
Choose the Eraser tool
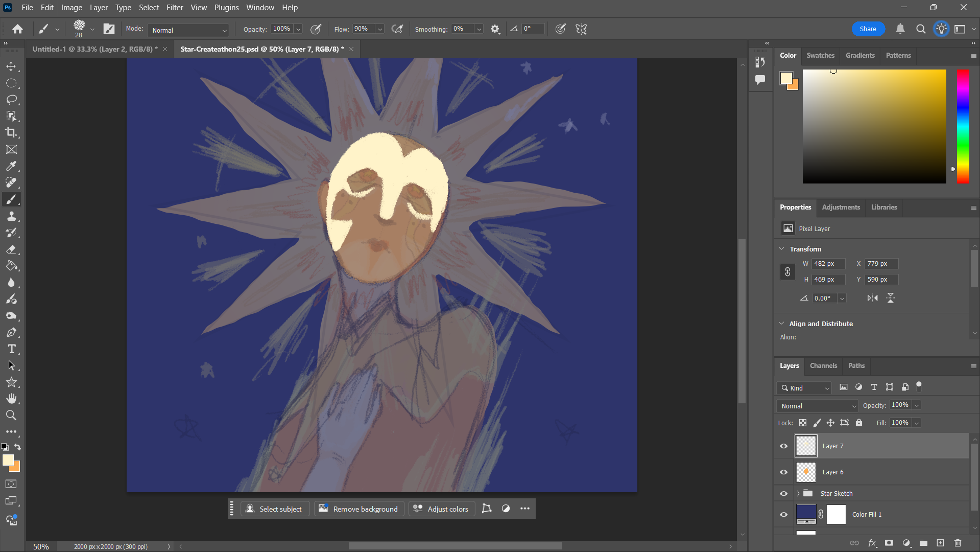11,249
